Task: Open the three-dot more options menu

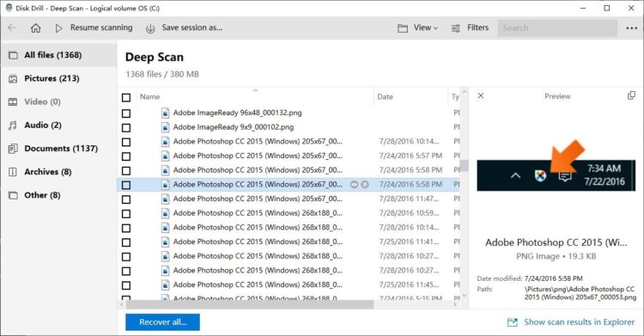Action: pos(632,28)
